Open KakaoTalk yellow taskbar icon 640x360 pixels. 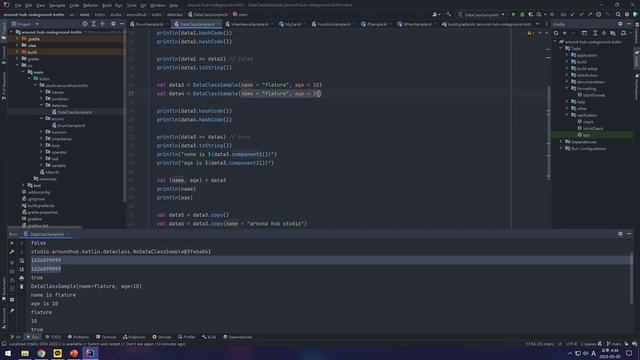click(x=58, y=353)
